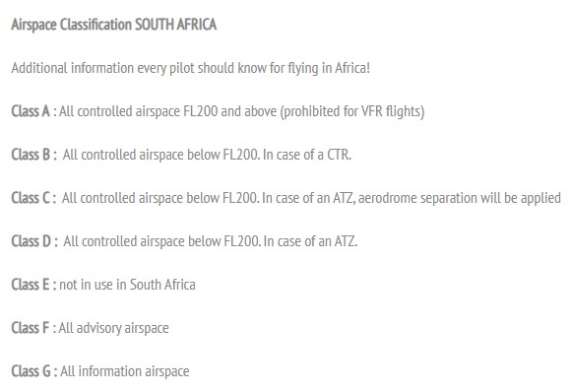Click the Airspace Classification SOUTH AFRICA heading
Viewport: 571px width, 392px height.
[x=114, y=25]
